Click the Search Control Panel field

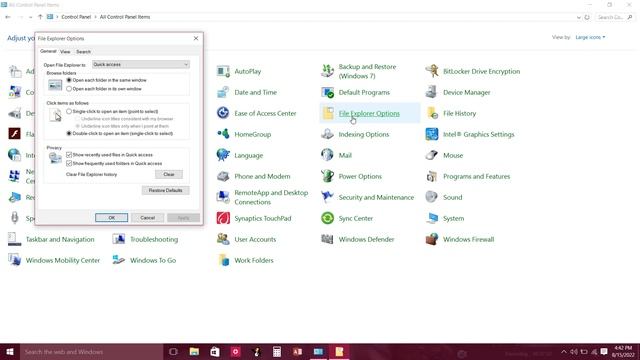[615, 17]
